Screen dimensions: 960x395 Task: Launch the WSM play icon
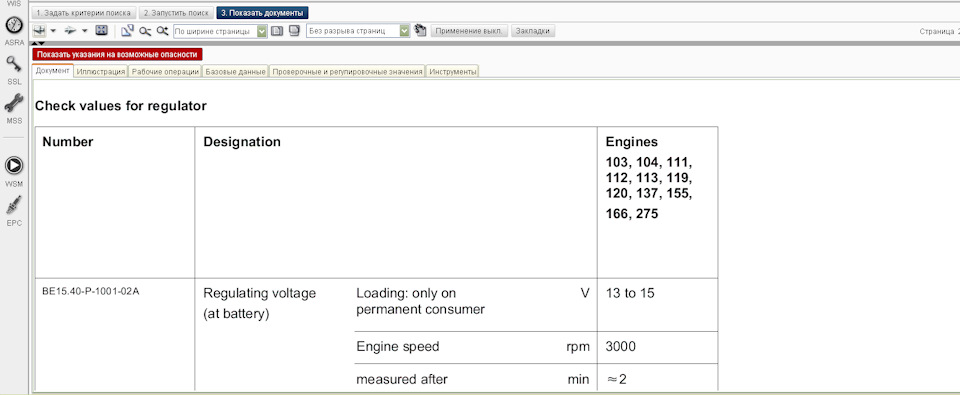pyautogui.click(x=14, y=165)
